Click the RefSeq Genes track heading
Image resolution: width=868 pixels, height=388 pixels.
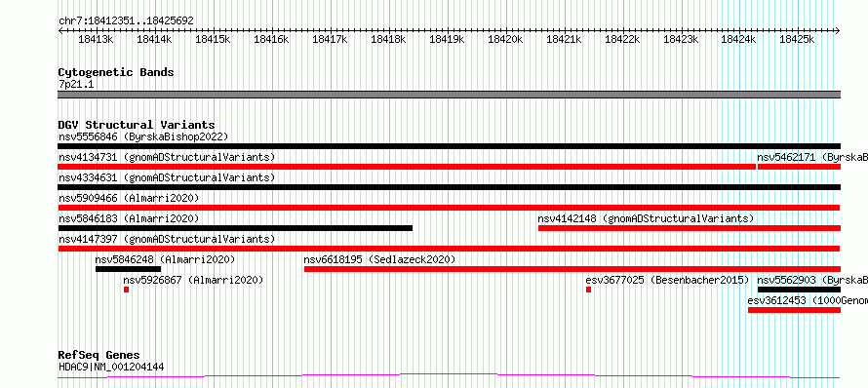[99, 356]
